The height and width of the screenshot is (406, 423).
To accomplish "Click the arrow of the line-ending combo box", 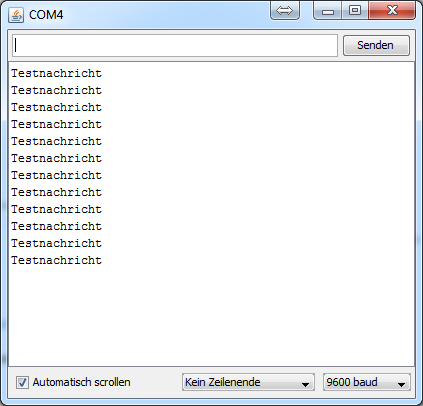I will [x=305, y=384].
